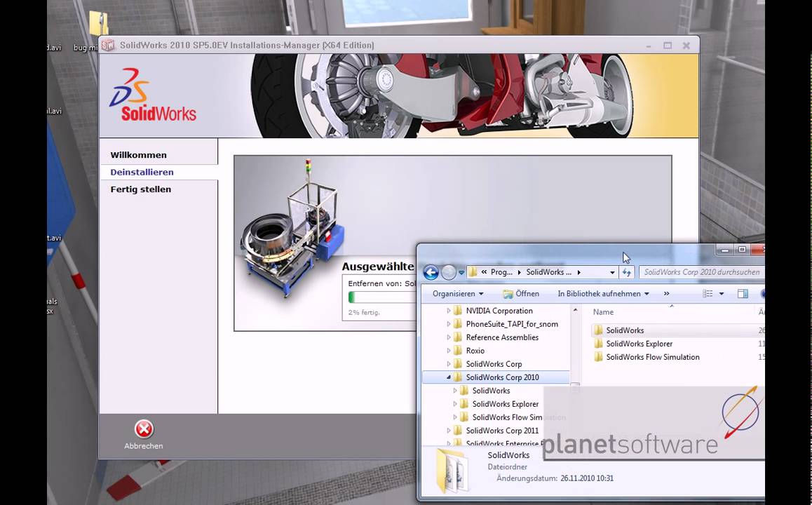Expand the SolidWorks subfolder tree node
812x505 pixels.
tap(455, 391)
